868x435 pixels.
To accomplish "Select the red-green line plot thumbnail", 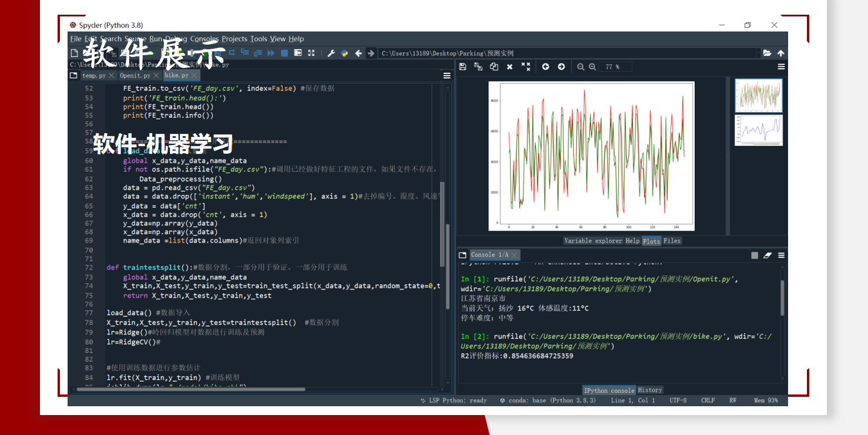I will (x=759, y=95).
